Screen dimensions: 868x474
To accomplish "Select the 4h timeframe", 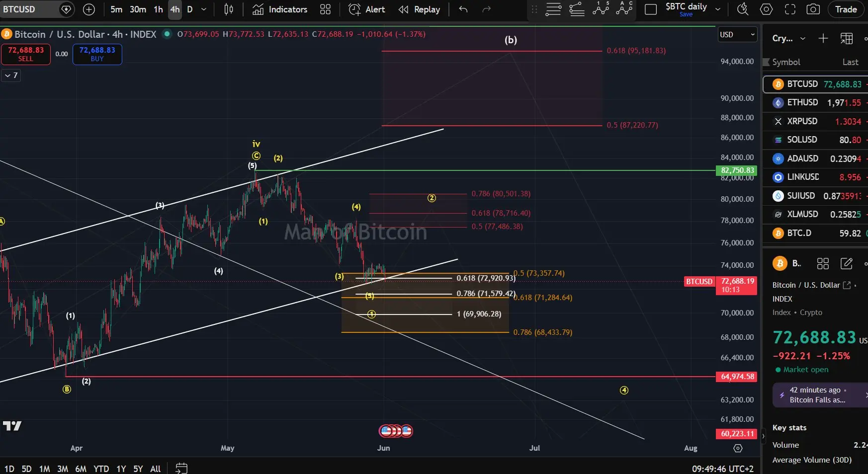I will click(x=175, y=9).
